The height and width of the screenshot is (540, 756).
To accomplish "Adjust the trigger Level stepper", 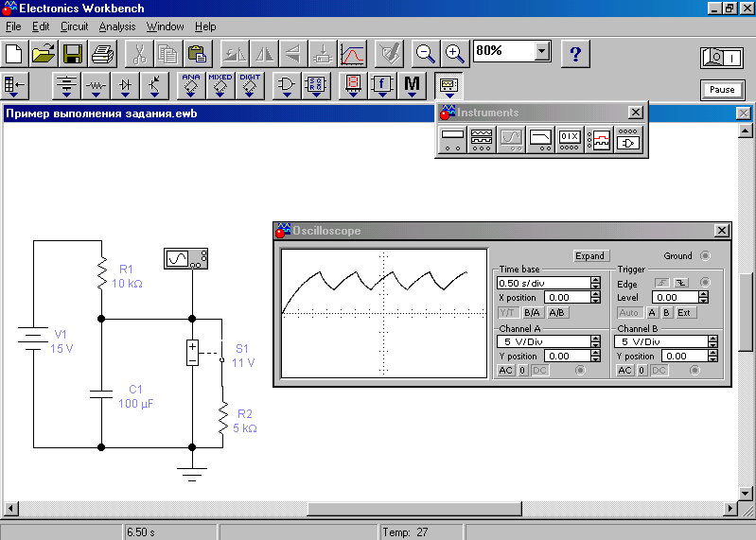I will click(704, 297).
